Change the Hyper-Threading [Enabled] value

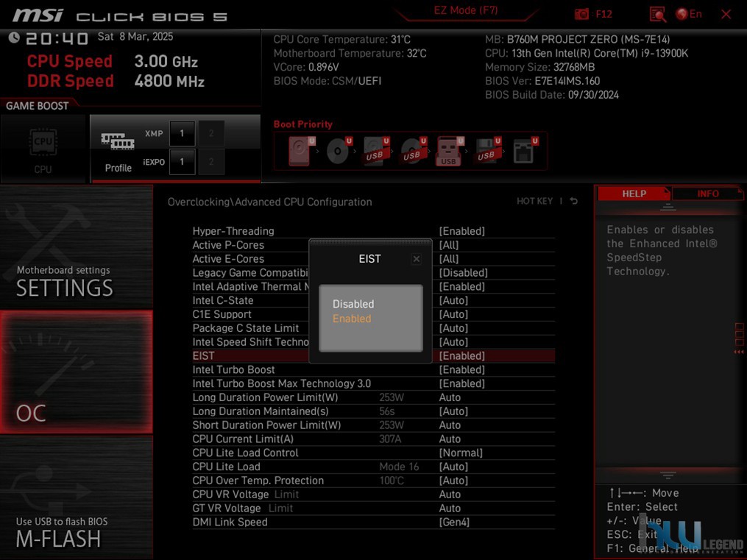(461, 231)
